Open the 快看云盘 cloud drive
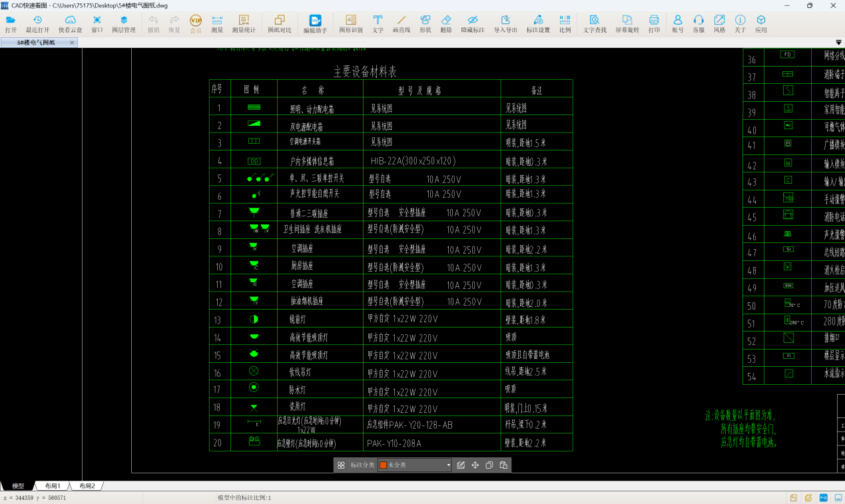 [70, 24]
